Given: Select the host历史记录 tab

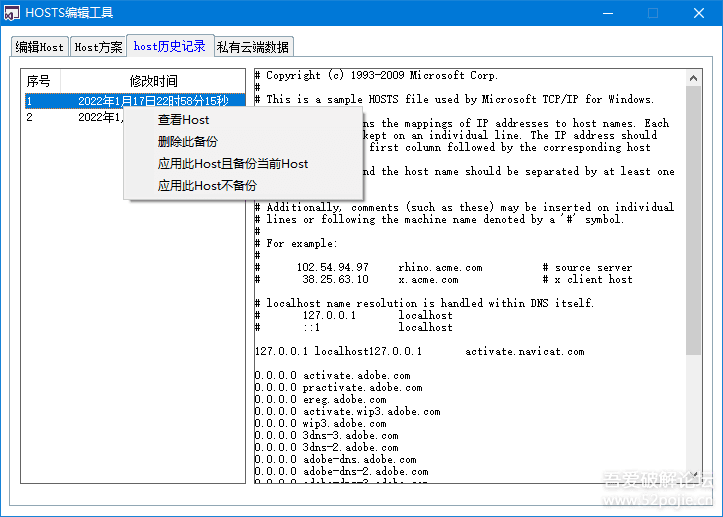Looking at the screenshot, I should click(x=170, y=46).
